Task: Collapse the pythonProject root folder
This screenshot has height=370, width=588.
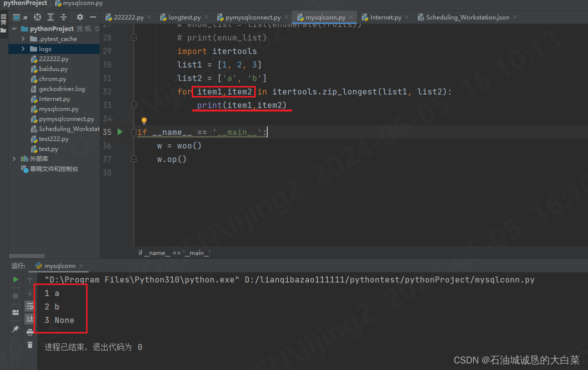Action: (x=14, y=29)
